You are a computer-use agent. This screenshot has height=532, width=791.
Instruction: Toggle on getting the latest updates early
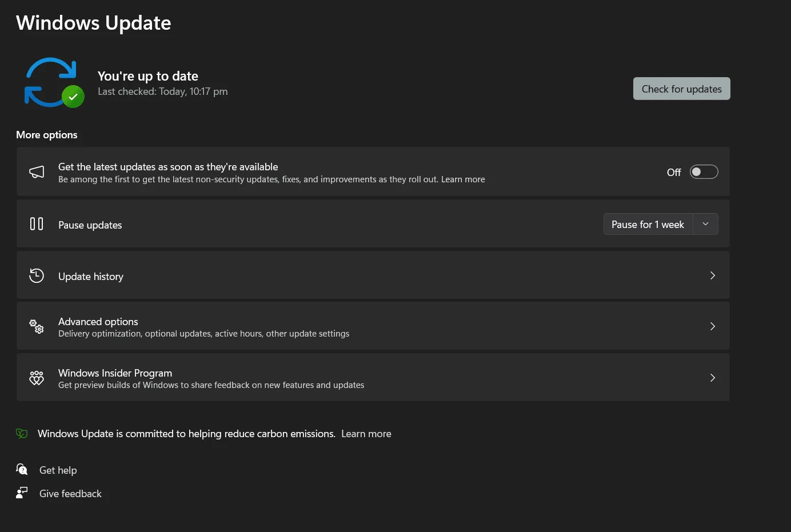tap(704, 172)
